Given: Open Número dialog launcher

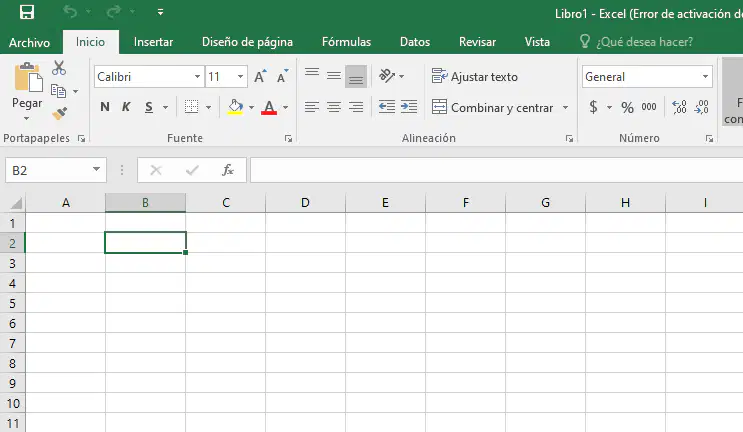Looking at the screenshot, I should click(x=709, y=139).
